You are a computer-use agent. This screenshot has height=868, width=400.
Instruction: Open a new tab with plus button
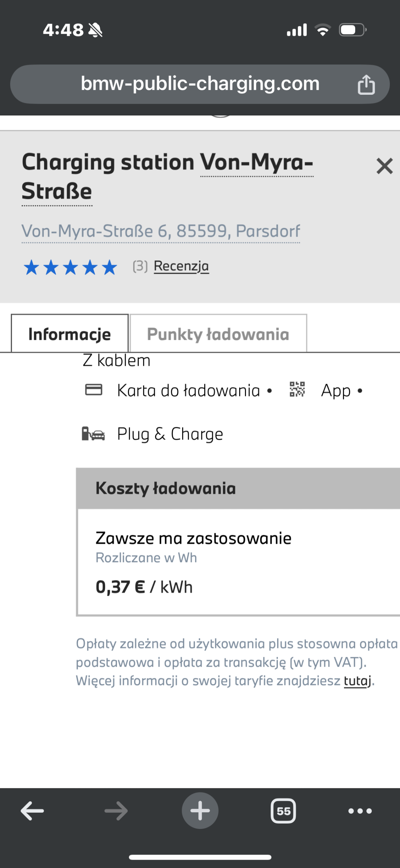coord(200,810)
